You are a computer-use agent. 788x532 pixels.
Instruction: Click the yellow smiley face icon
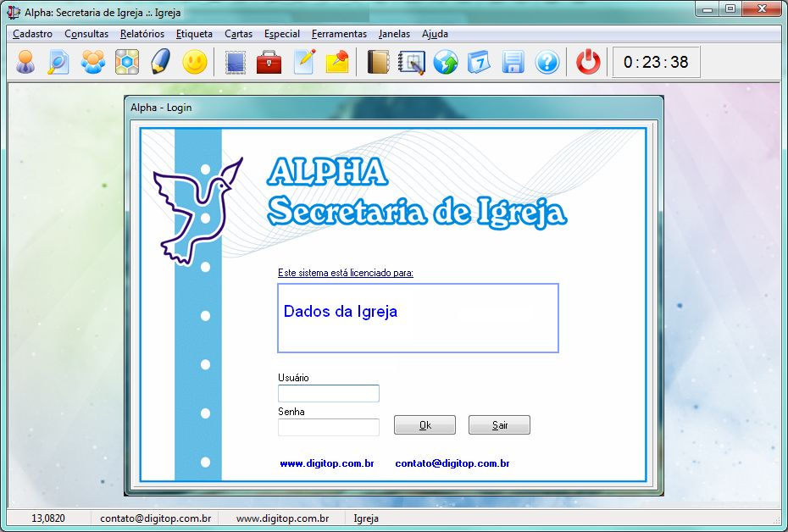tap(195, 63)
